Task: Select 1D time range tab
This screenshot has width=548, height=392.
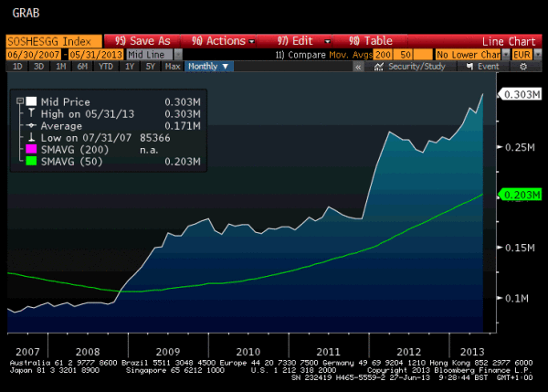Action: pyautogui.click(x=17, y=67)
